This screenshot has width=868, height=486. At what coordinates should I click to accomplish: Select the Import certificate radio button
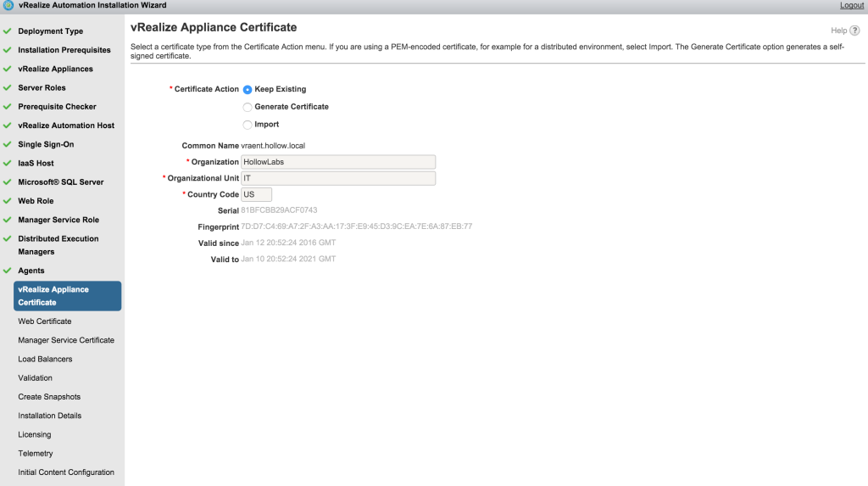point(248,125)
